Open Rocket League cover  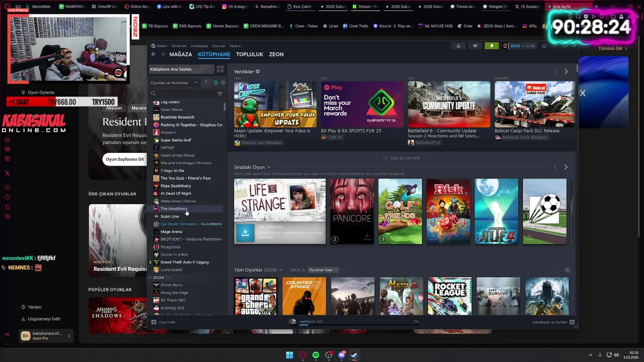[449, 296]
